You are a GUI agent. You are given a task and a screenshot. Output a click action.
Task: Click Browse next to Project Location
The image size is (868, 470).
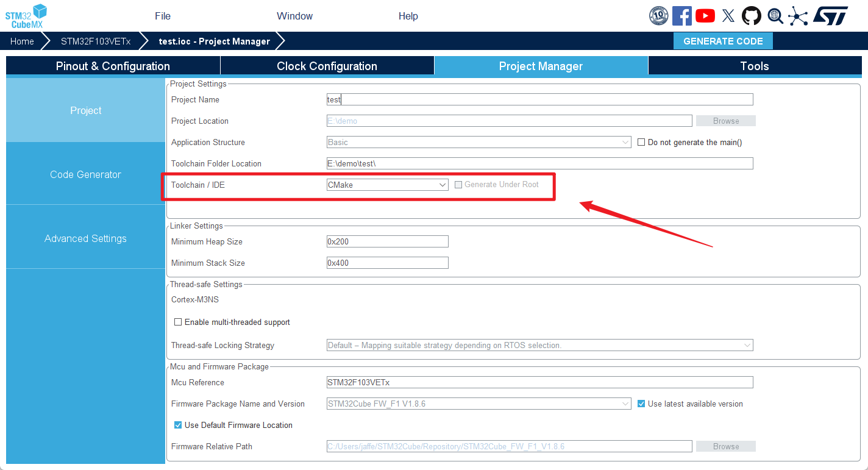click(x=726, y=121)
